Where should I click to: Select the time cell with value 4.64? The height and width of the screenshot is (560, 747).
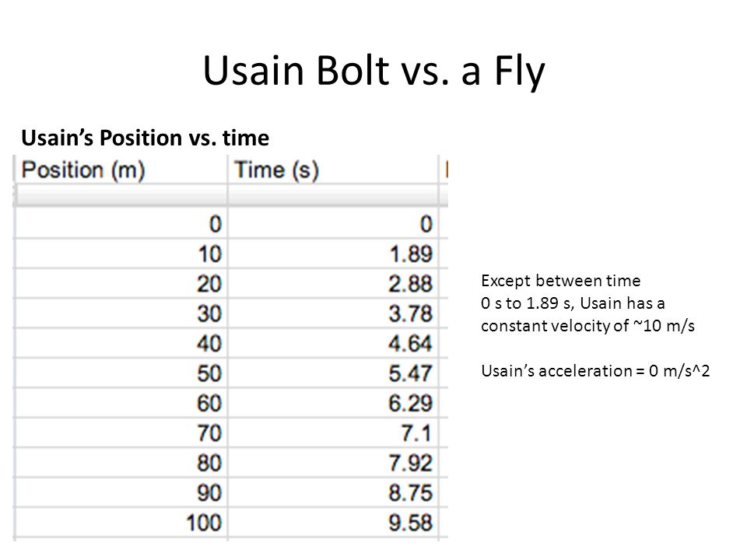coord(332,343)
